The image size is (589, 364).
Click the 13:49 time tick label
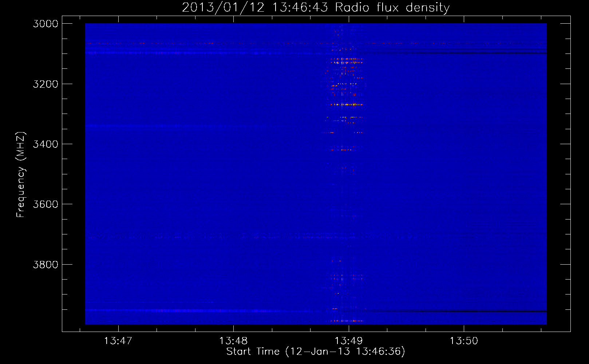(349, 341)
